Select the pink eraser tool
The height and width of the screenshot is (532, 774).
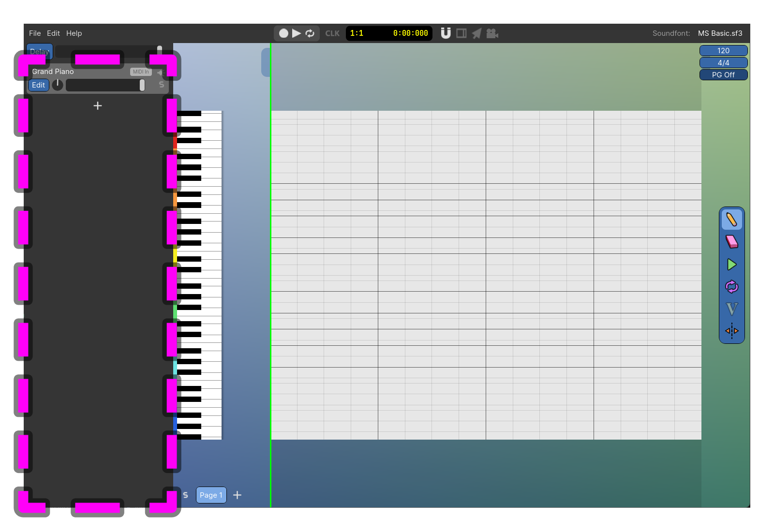pyautogui.click(x=731, y=242)
